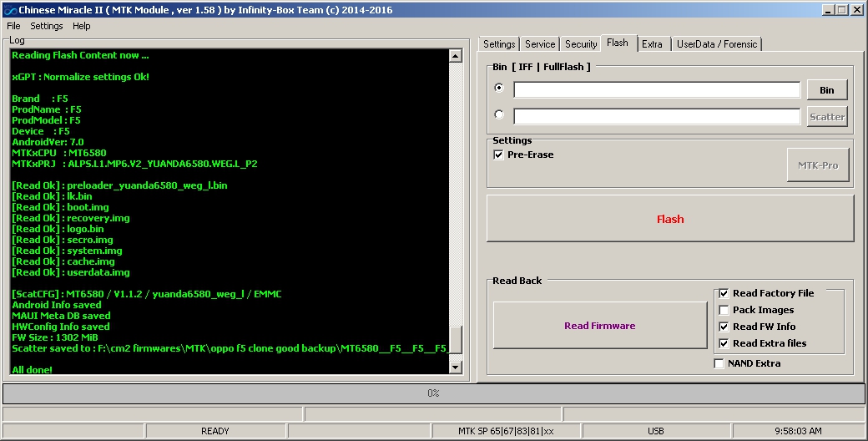The height and width of the screenshot is (441, 868).
Task: Click the 'MTKxCPU : MT6580' log line
Action: pyautogui.click(x=59, y=153)
